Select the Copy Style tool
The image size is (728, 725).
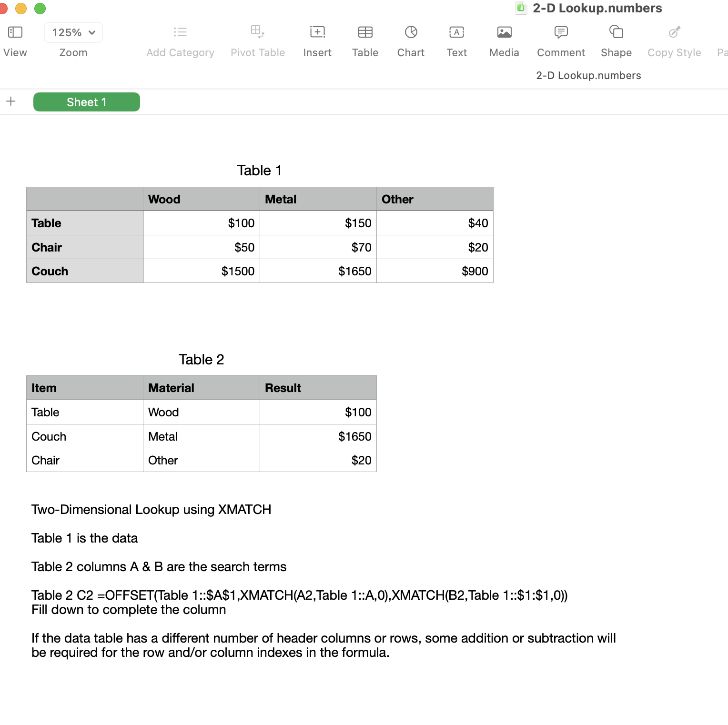coord(674,40)
